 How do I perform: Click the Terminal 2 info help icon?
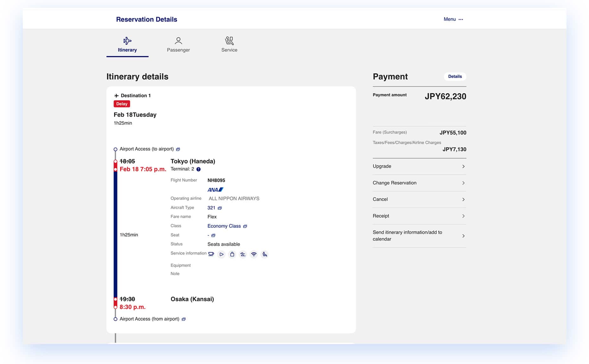[x=199, y=169]
